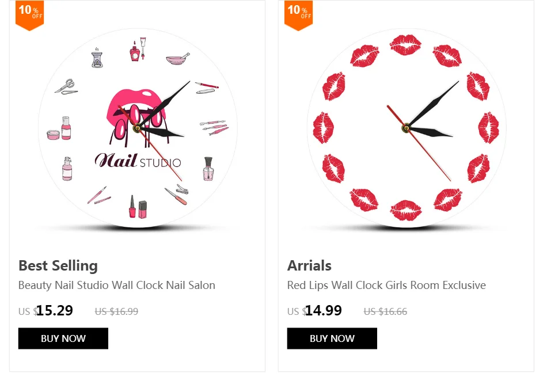Click the 10% OFF badge on lips clock
543x392 pixels.
[298, 15]
